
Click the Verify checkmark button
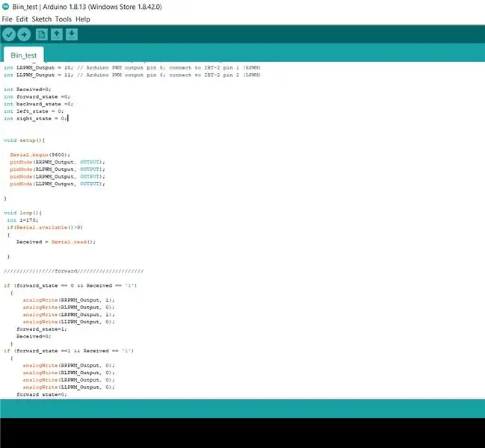coord(9,34)
